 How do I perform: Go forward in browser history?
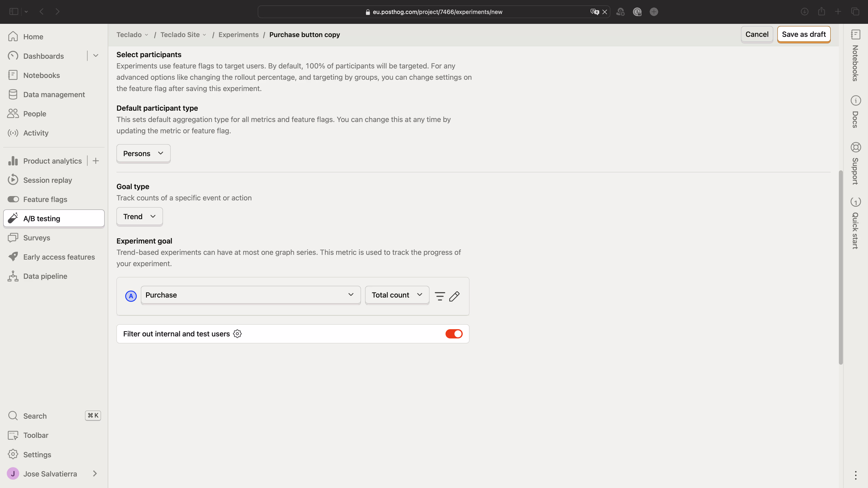pos(57,12)
